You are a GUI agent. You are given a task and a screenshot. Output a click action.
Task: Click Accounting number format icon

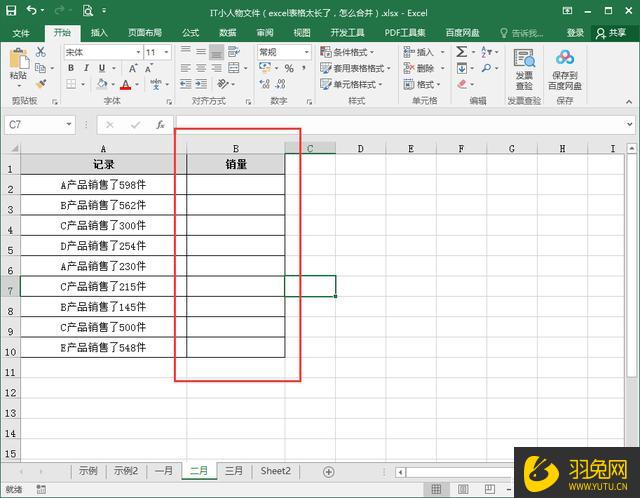click(x=265, y=68)
